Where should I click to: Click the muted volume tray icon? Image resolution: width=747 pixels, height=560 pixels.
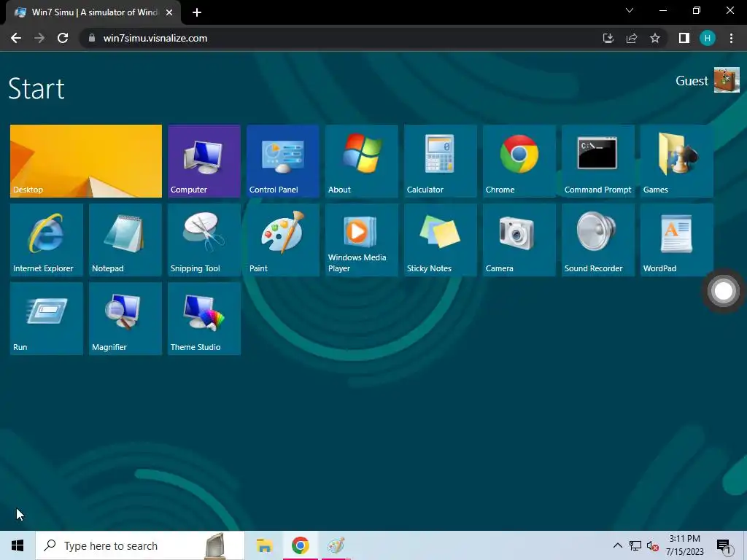pos(653,546)
